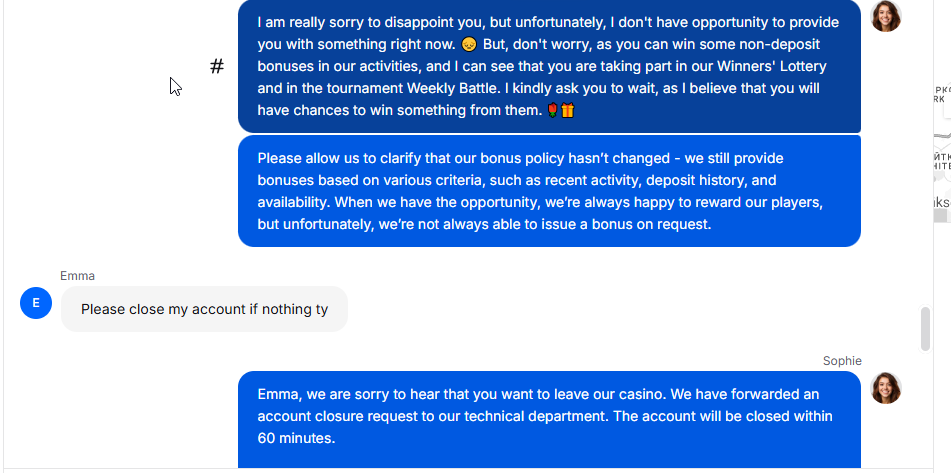Select the "I am really sorry to disappoint" bubble

[x=549, y=66]
